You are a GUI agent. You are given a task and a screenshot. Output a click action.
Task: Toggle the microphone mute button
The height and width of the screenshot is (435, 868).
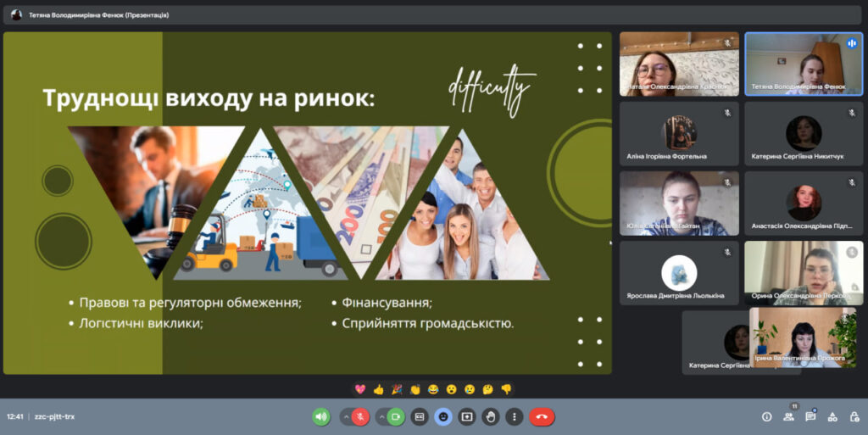click(361, 416)
